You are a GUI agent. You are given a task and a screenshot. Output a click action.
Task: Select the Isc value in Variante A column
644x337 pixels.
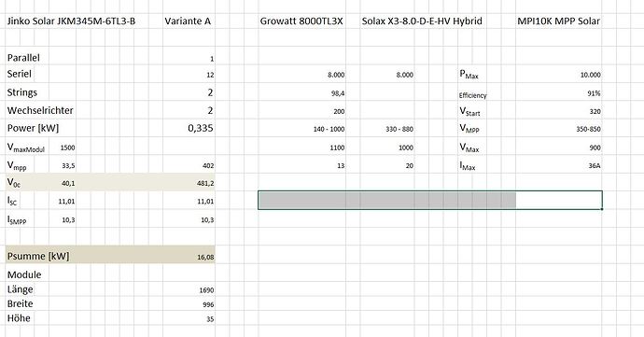[x=205, y=202]
